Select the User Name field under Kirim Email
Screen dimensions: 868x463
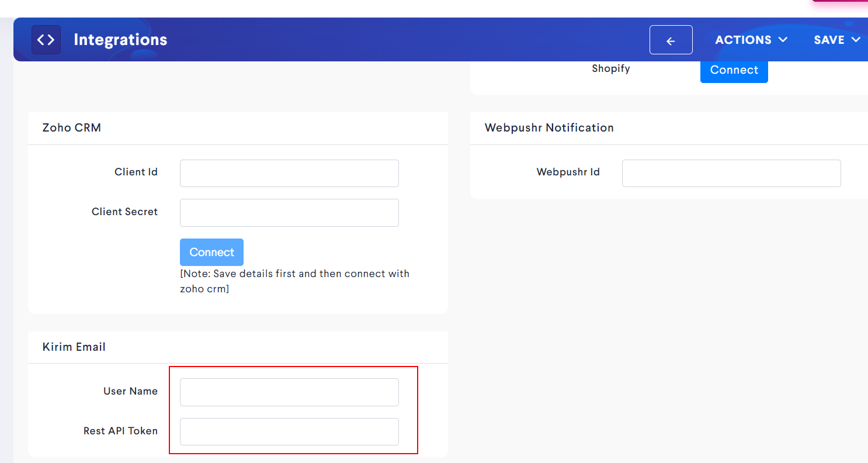point(289,392)
